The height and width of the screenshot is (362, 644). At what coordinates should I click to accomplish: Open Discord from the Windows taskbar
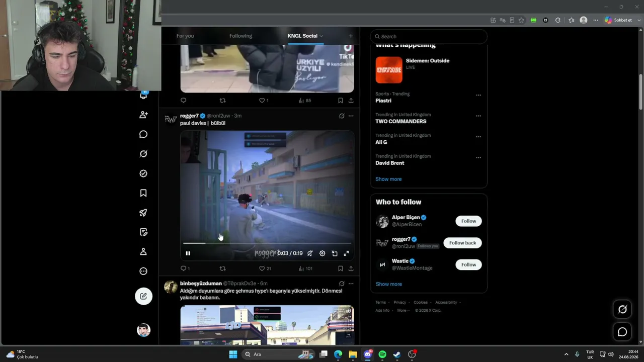(368, 354)
